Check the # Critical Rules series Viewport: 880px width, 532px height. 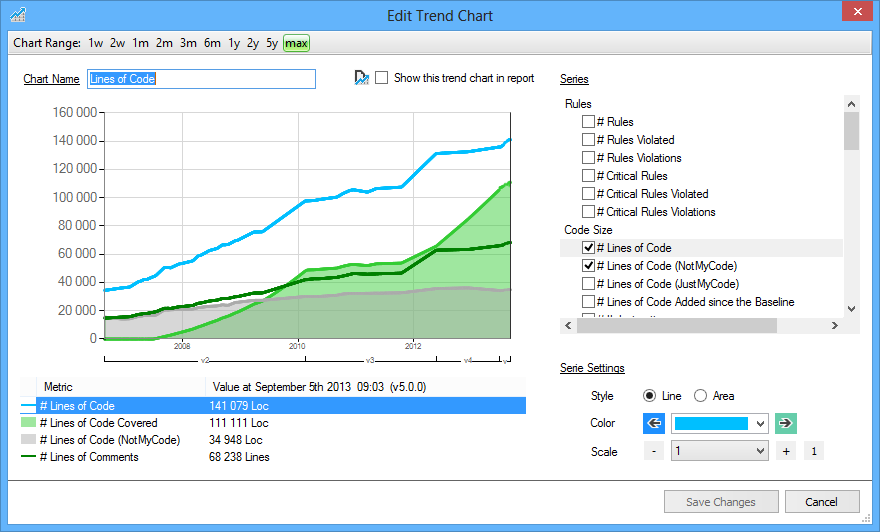coord(588,176)
